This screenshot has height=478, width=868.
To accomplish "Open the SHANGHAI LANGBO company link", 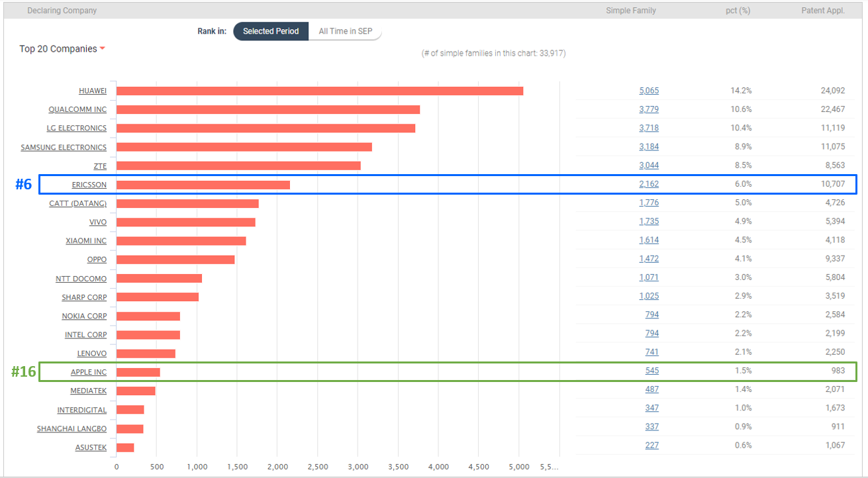I will click(x=72, y=429).
